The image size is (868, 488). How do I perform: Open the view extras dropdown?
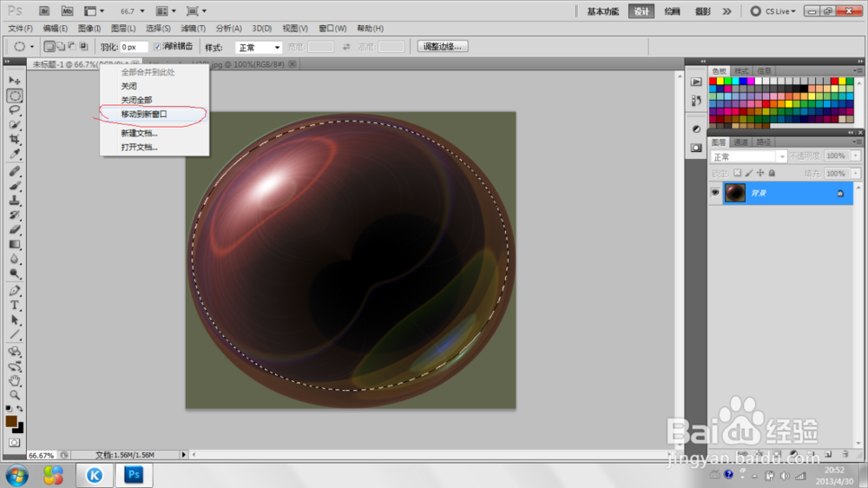click(94, 11)
